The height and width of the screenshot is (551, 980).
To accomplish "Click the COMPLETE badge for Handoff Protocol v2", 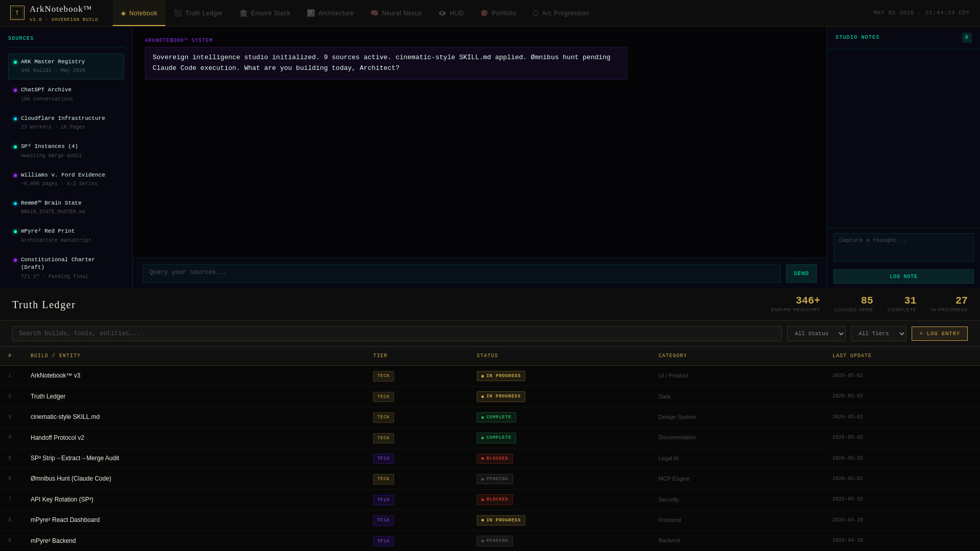I will (x=496, y=438).
